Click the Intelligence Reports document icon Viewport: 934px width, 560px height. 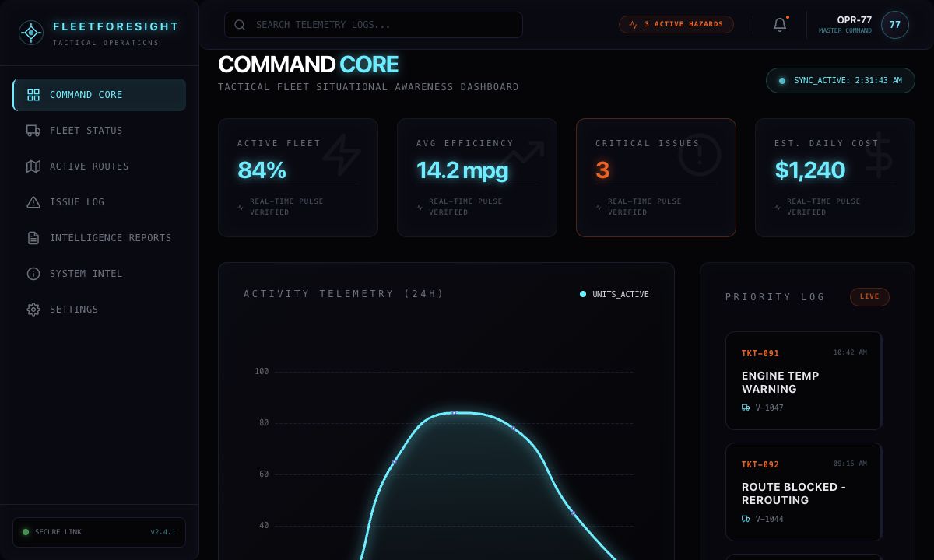33,238
